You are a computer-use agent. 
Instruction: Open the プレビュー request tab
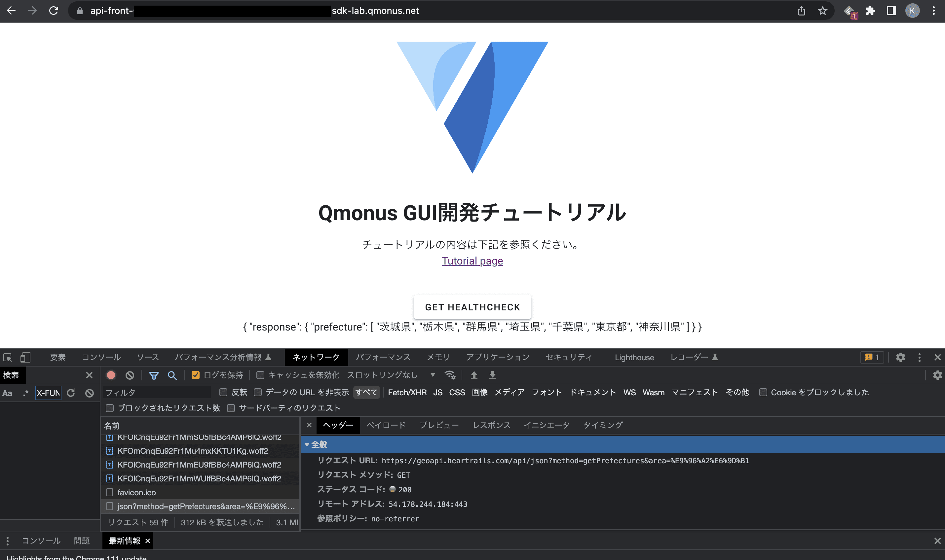click(x=439, y=425)
